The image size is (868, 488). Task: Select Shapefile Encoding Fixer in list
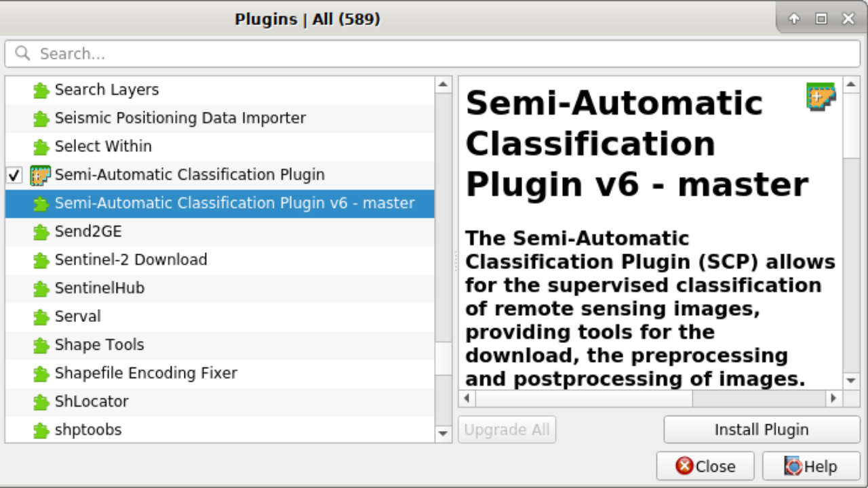(x=146, y=373)
